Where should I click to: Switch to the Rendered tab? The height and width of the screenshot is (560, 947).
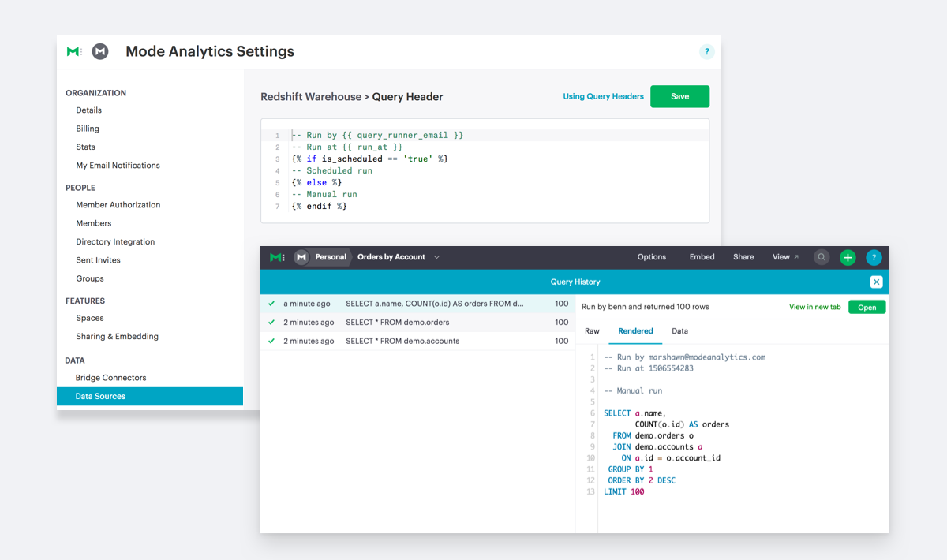[635, 331]
